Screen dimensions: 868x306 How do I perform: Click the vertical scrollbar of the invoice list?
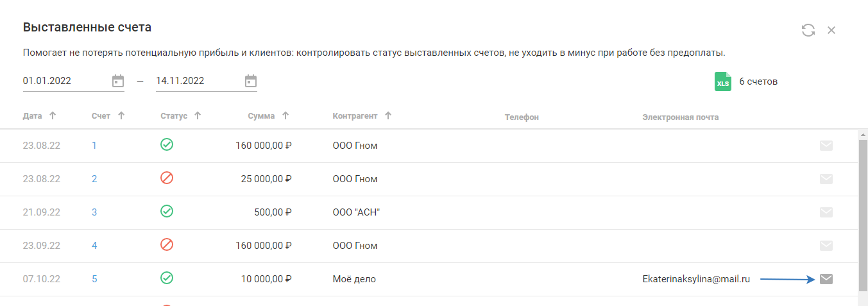tap(863, 212)
